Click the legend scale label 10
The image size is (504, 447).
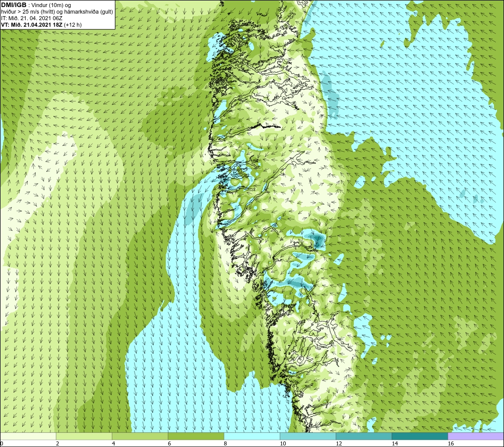point(283,444)
